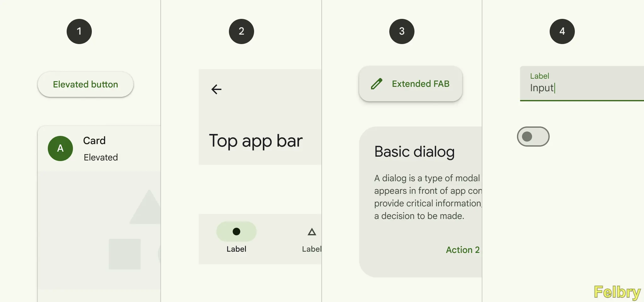Tap the filled dot navigation icon
This screenshot has height=302, width=644.
pos(236,232)
